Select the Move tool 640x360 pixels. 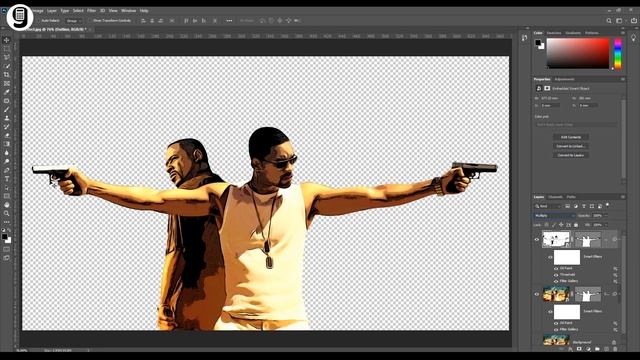click(7, 40)
